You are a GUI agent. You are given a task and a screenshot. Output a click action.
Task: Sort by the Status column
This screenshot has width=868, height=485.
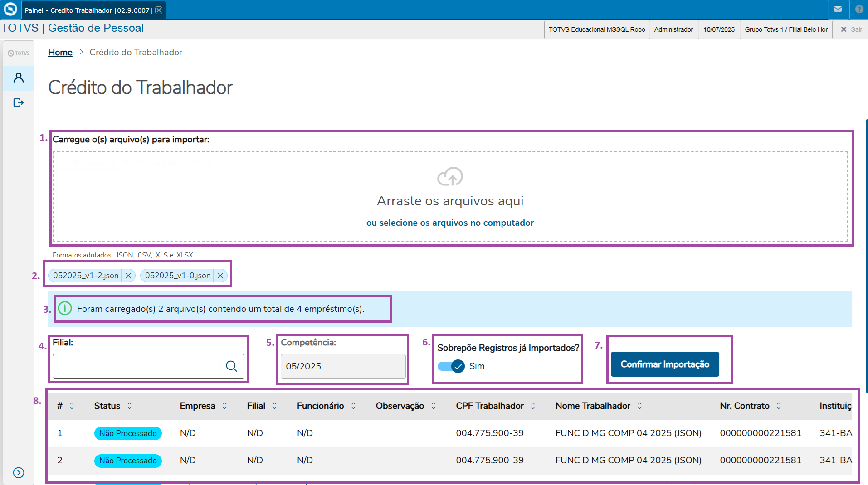pyautogui.click(x=130, y=406)
